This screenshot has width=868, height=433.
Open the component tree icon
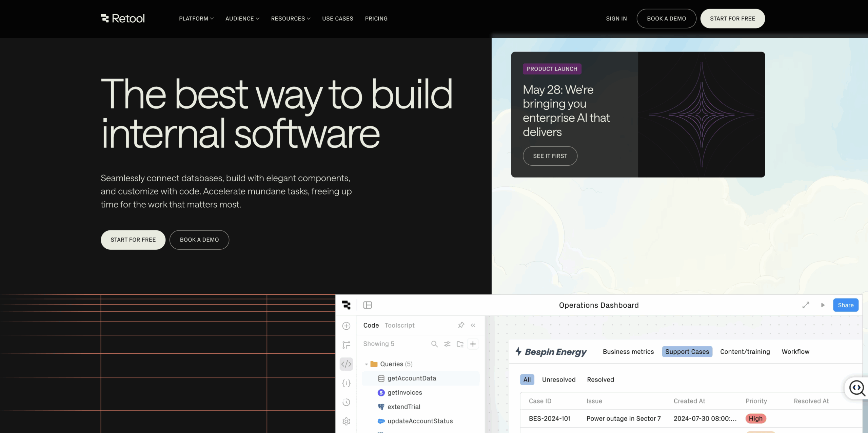click(x=346, y=345)
